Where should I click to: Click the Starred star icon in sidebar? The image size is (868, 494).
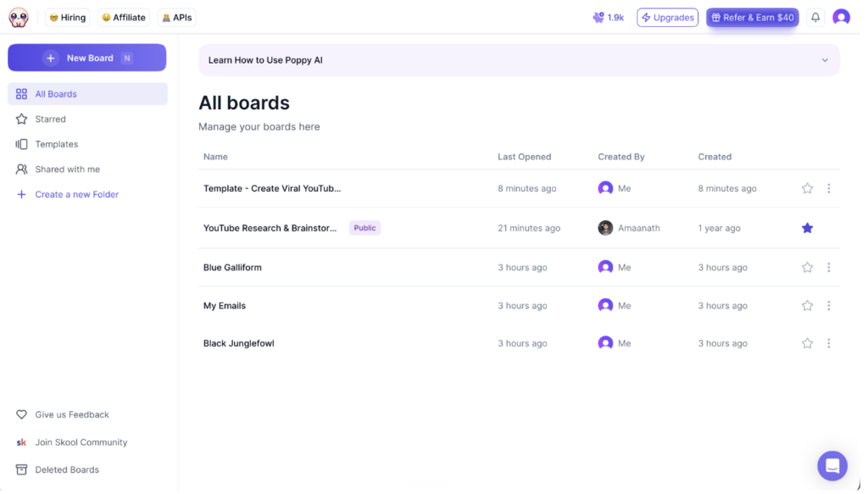click(21, 119)
